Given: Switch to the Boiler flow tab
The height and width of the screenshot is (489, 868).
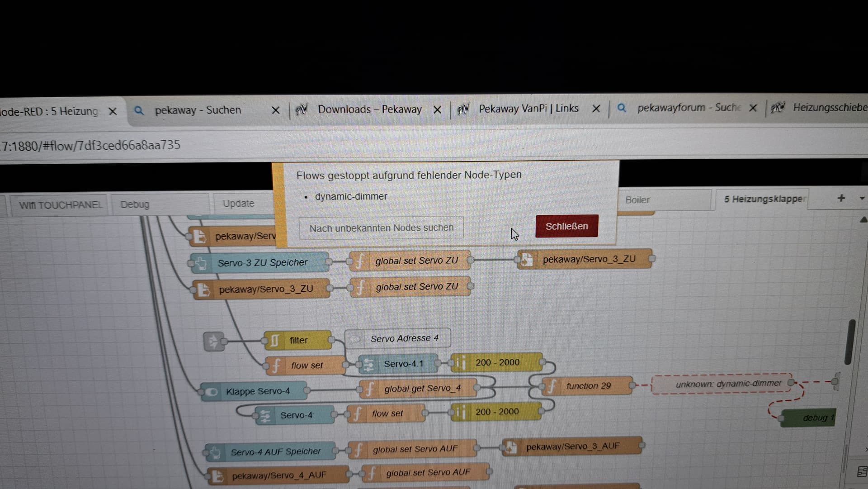Looking at the screenshot, I should 637,200.
